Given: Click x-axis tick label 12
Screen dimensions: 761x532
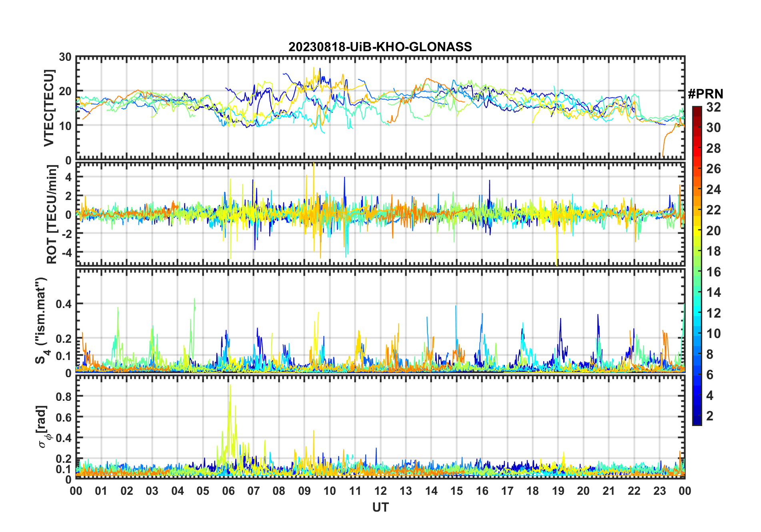Looking at the screenshot, I should (380, 491).
